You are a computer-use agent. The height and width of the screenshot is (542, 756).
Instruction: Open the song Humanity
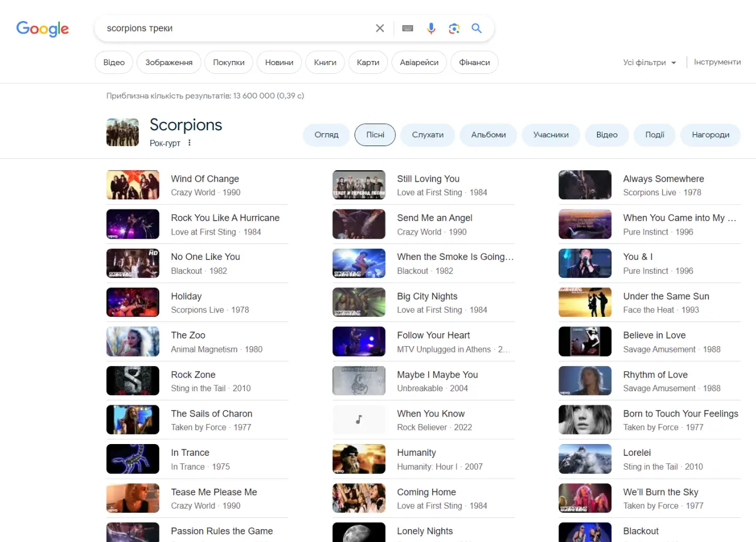[x=424, y=459]
